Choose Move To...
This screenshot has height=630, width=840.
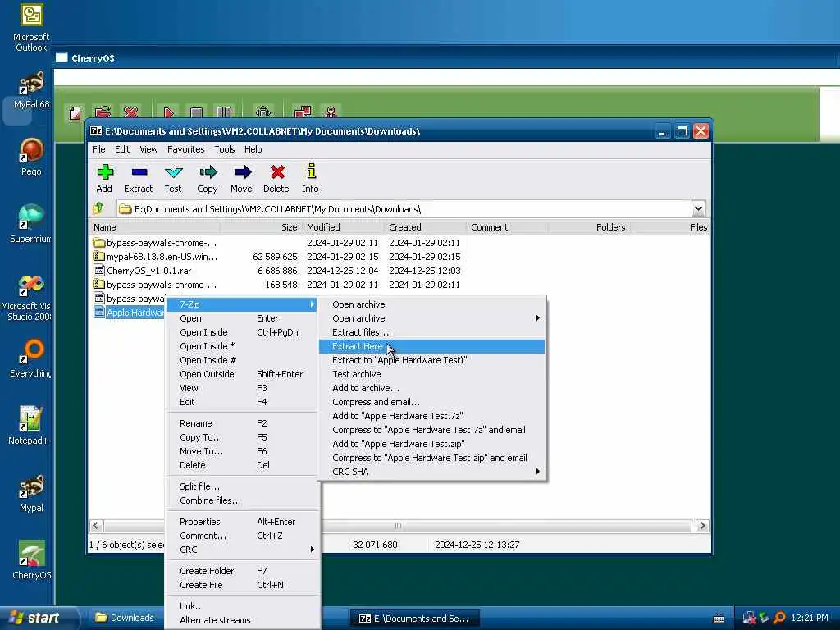[242, 452]
